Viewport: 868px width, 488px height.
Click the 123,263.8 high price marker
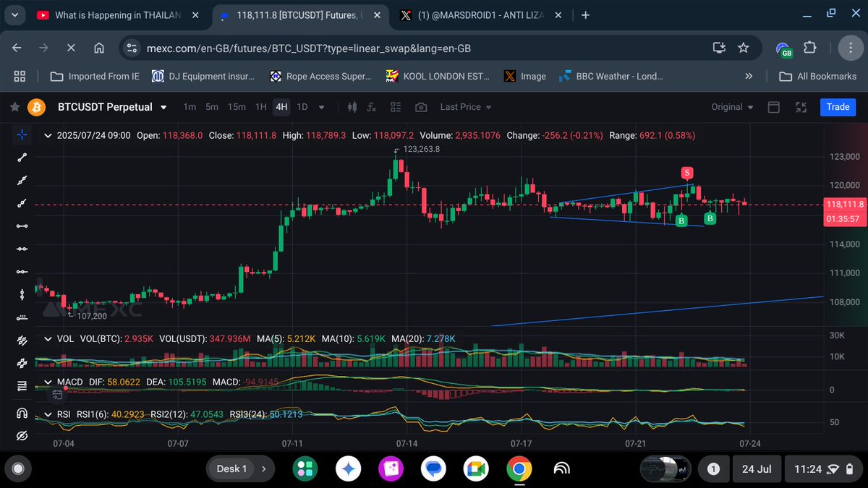point(421,149)
